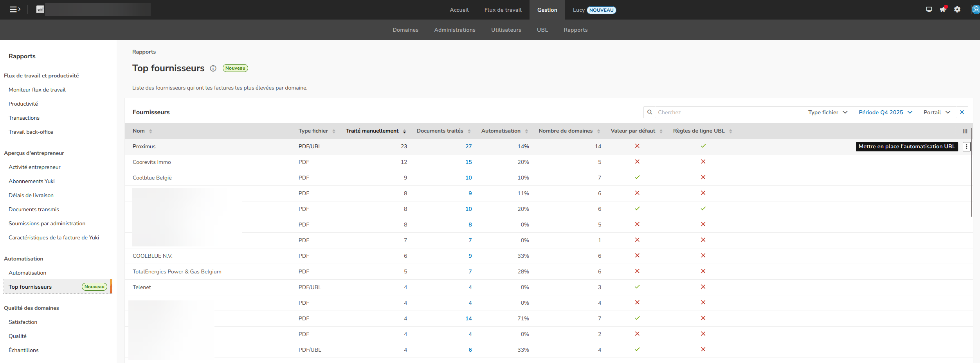Click the info icon beside Top fournisseurs
The height and width of the screenshot is (363, 980).
tap(213, 68)
